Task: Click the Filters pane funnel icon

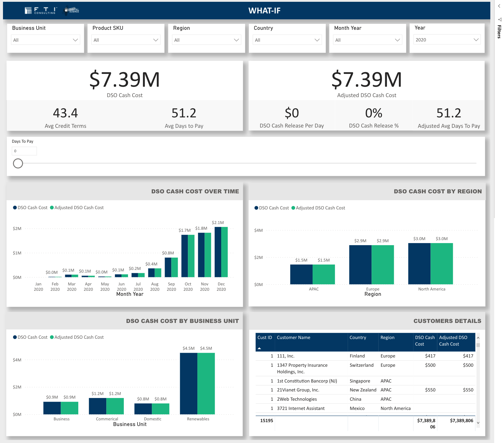Action: [500, 19]
